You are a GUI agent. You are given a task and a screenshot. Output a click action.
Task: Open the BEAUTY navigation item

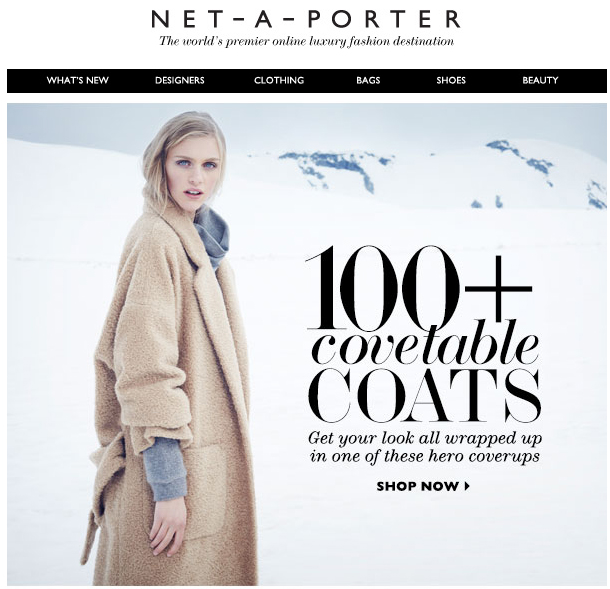tap(540, 81)
